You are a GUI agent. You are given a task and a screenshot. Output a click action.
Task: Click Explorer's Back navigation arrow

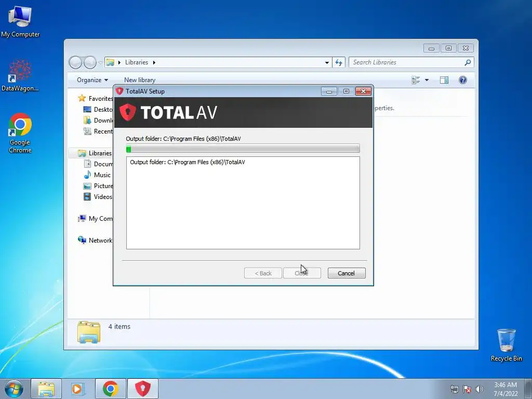pyautogui.click(x=75, y=62)
